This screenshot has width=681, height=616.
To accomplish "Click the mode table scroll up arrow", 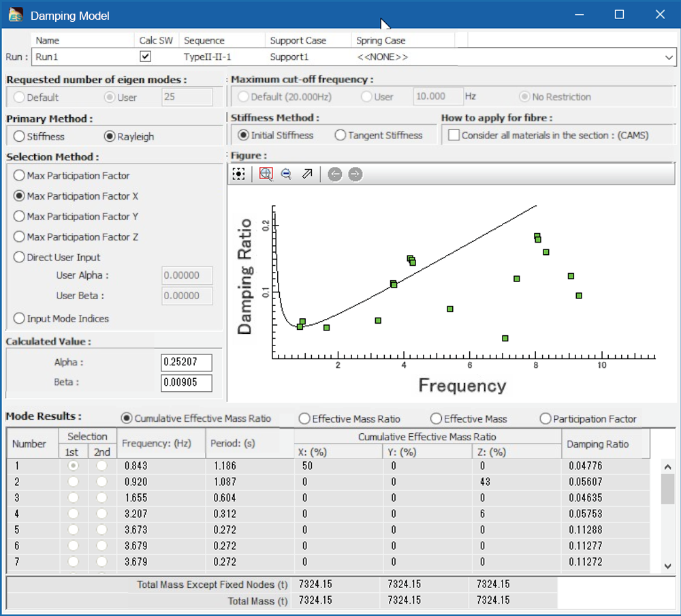I will [x=667, y=467].
